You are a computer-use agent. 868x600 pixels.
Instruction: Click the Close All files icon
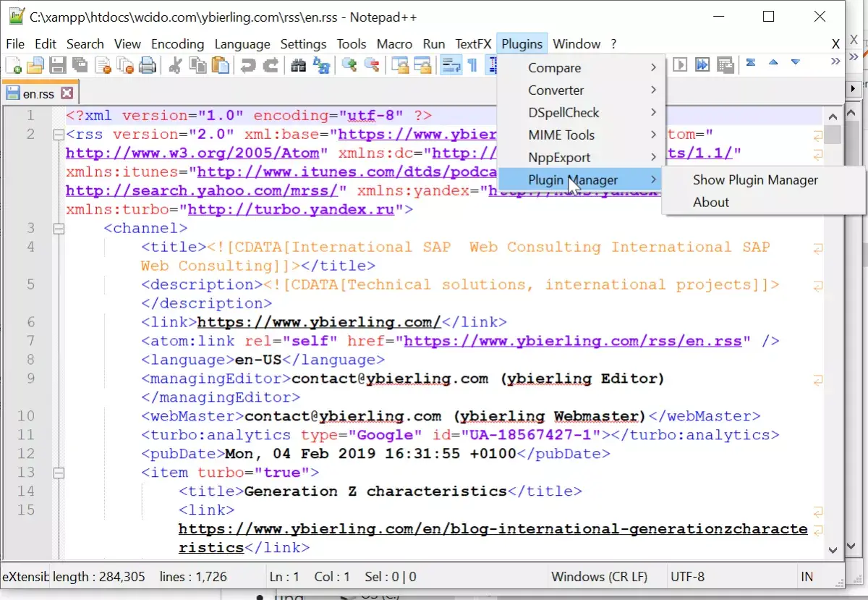coord(125,66)
